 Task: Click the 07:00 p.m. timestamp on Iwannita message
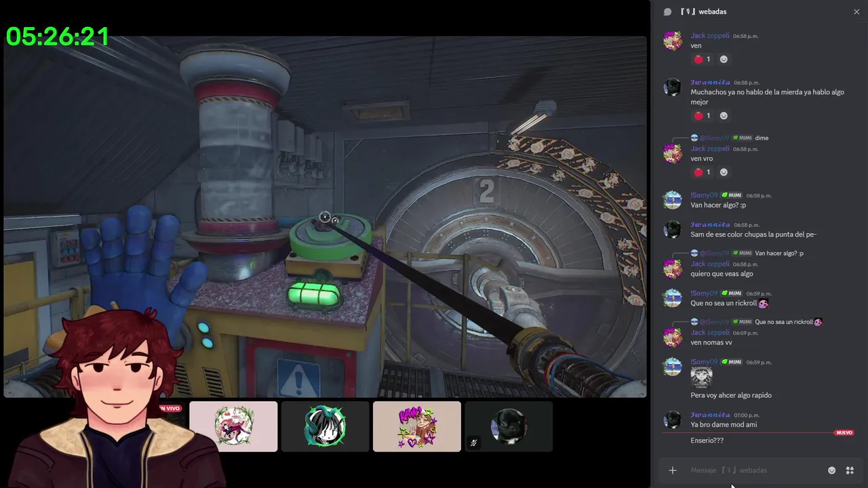pos(747,415)
